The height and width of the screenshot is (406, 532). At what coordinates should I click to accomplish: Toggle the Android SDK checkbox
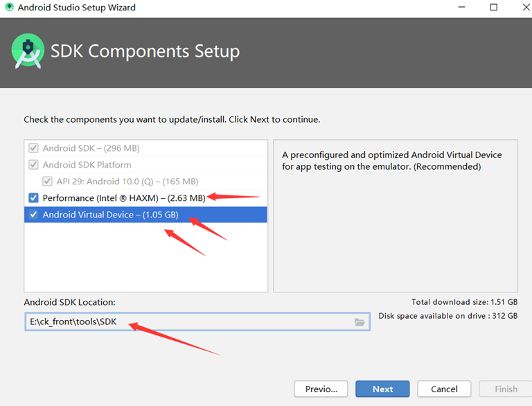coord(33,148)
